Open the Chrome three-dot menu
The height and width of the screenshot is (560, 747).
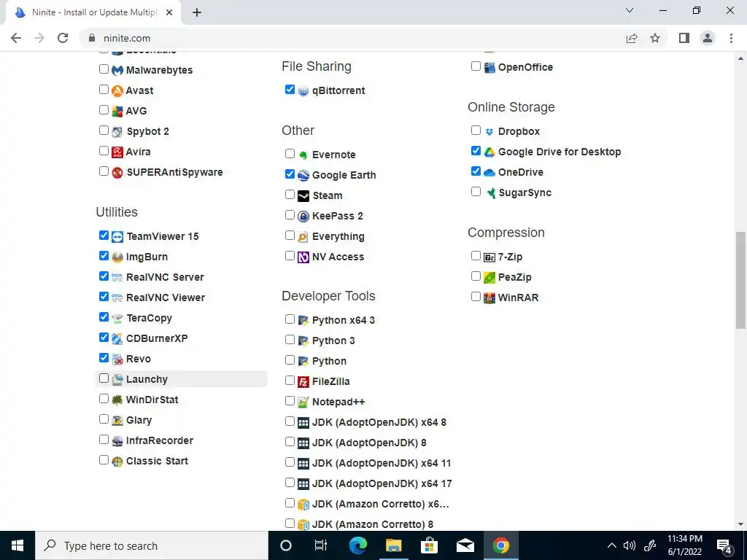coord(731,38)
